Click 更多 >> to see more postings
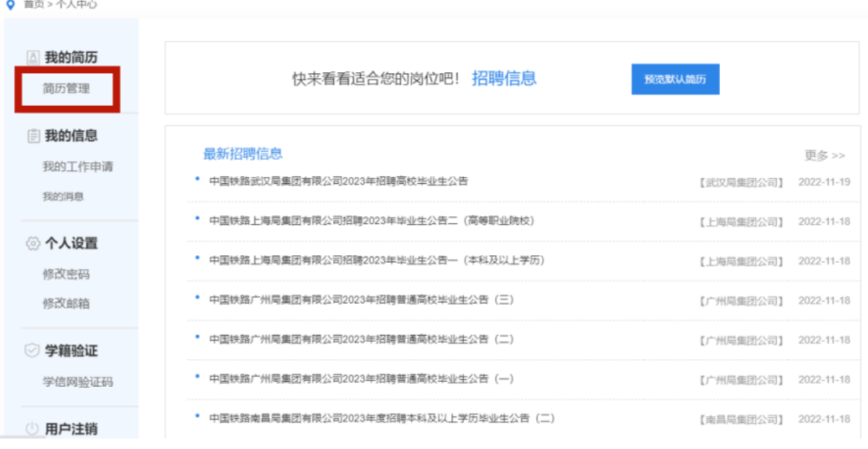The height and width of the screenshot is (449, 868). [825, 155]
